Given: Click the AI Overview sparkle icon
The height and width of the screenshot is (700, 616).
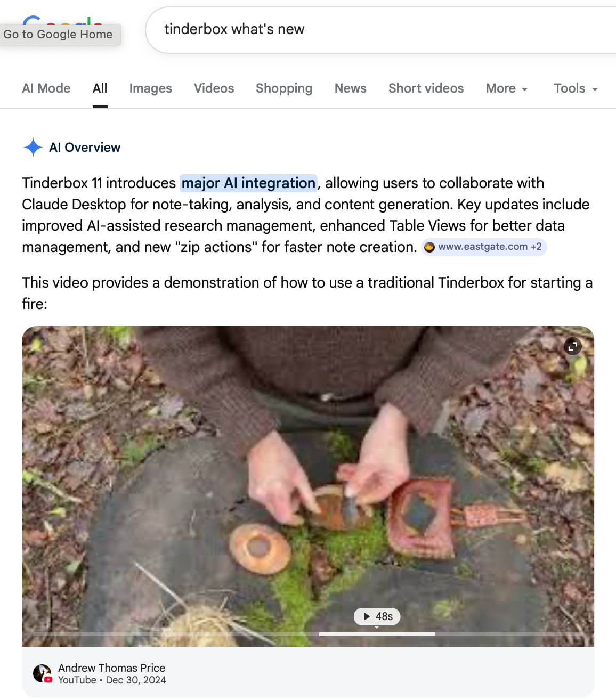Looking at the screenshot, I should (33, 147).
